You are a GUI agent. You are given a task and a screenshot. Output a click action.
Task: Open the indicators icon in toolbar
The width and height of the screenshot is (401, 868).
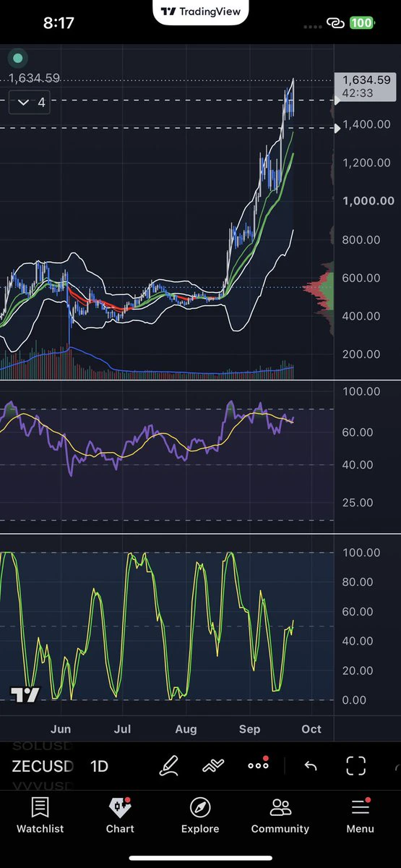[213, 765]
